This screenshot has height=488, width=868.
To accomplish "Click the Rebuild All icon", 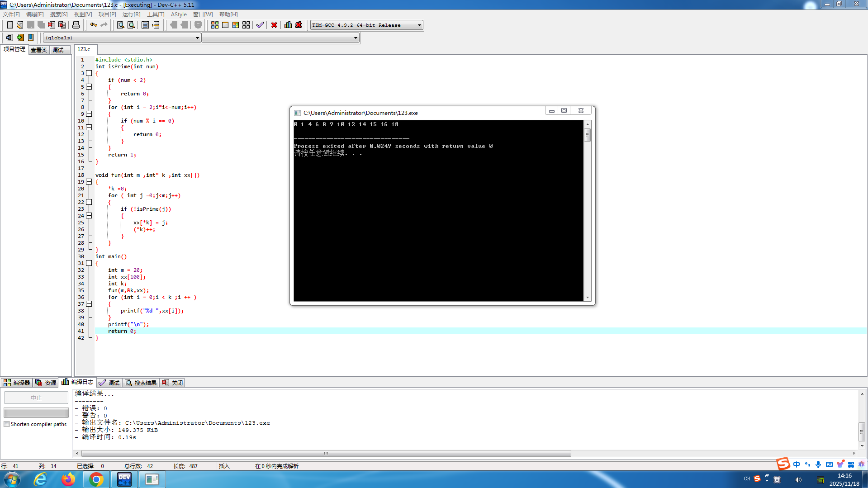I will pyautogui.click(x=246, y=25).
